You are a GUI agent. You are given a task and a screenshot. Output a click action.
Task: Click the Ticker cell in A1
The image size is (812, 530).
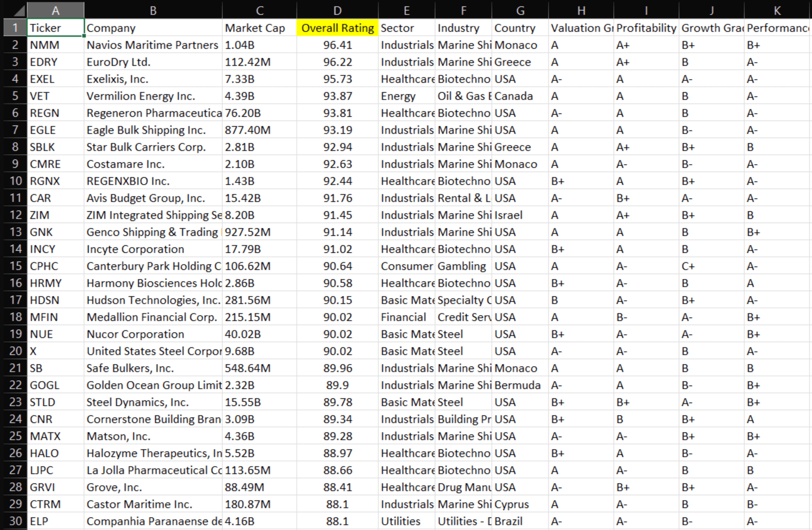click(x=55, y=28)
